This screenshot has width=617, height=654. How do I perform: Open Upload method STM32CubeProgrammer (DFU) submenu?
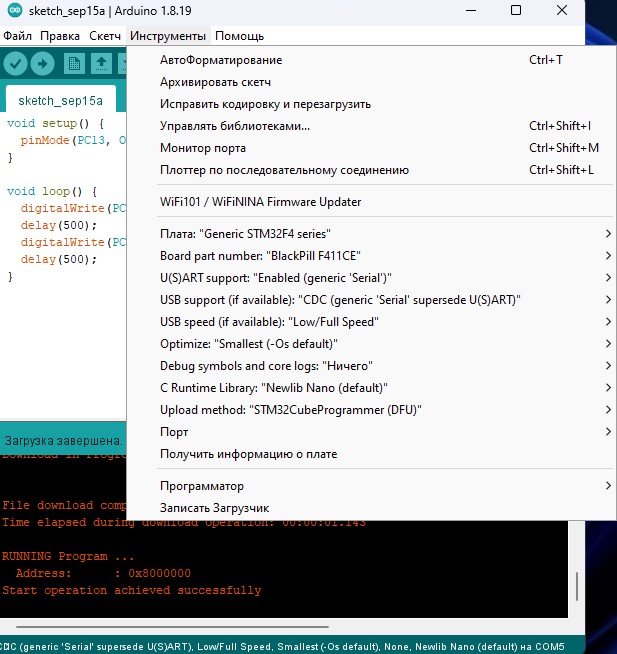371,410
